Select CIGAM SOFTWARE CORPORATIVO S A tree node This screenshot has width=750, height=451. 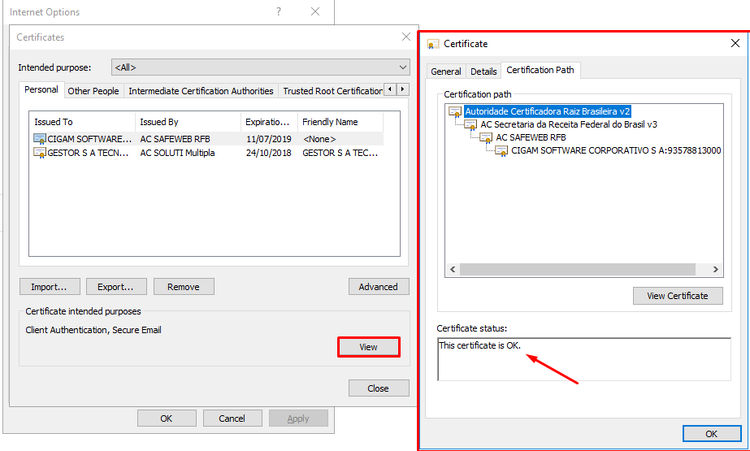click(x=616, y=151)
